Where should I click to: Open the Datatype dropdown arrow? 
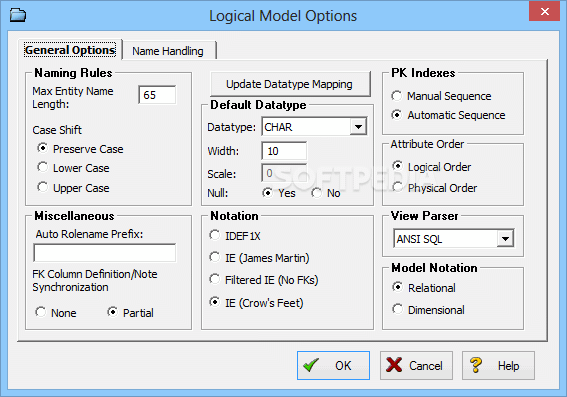point(358,127)
